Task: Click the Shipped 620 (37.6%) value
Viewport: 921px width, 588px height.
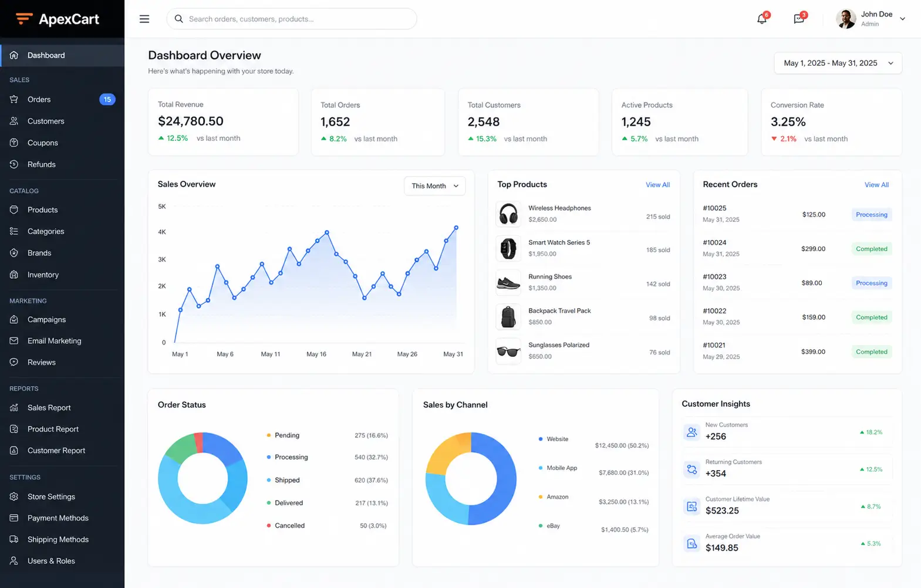Action: pos(371,480)
